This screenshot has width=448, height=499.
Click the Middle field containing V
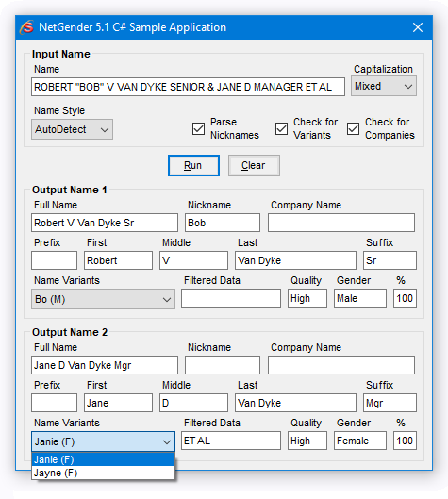click(193, 260)
